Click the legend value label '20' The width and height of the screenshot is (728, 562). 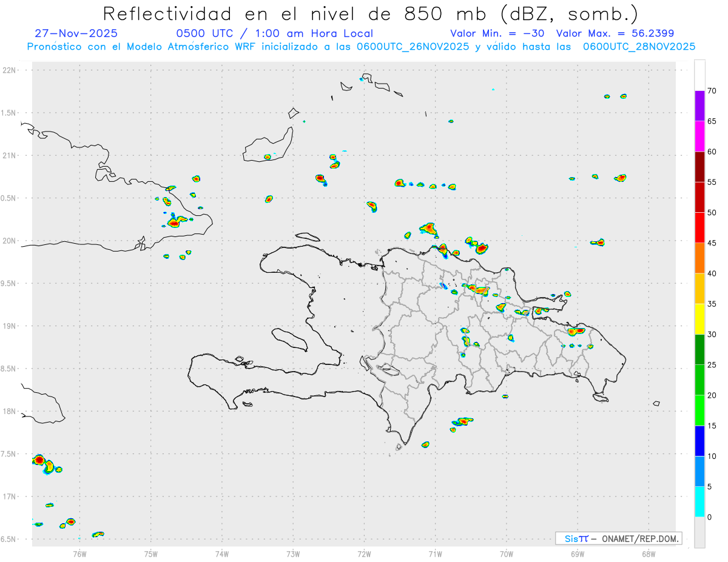[712, 395]
